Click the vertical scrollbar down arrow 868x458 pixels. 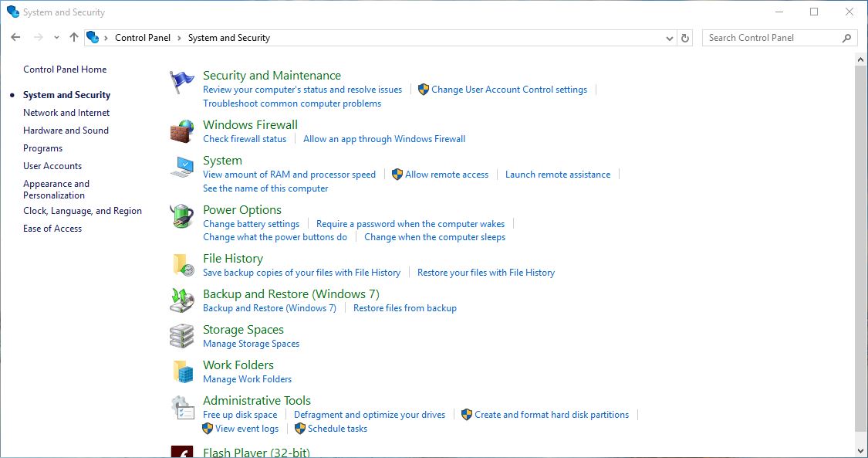(861, 450)
